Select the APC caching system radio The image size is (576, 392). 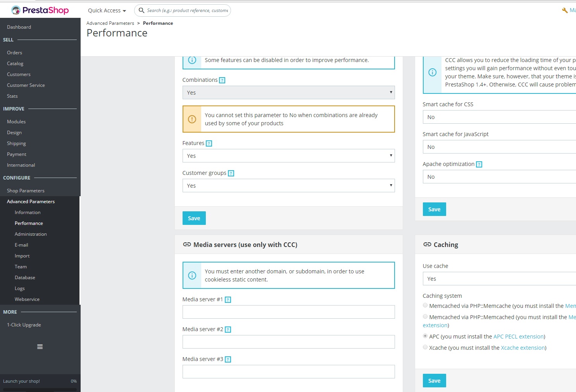[425, 336]
